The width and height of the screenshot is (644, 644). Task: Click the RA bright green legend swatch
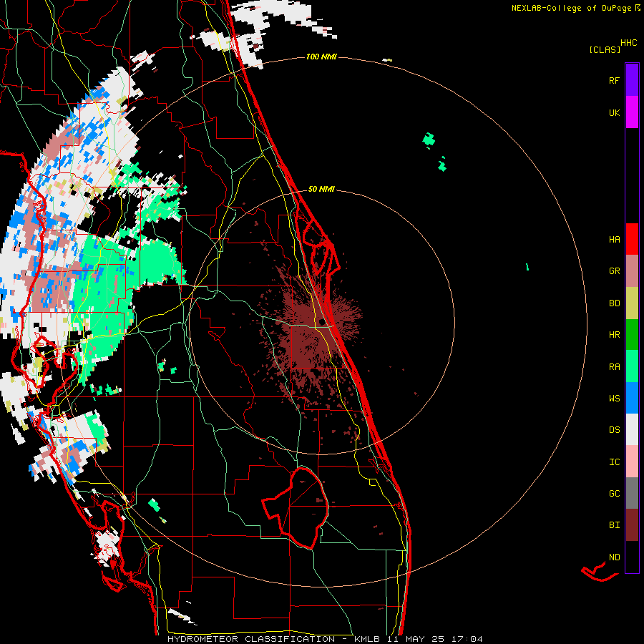(632, 366)
